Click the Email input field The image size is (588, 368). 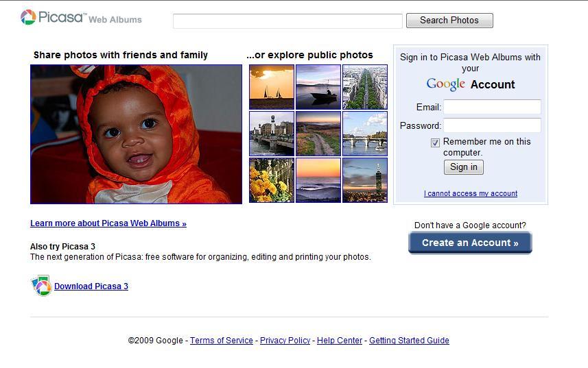[x=492, y=107]
